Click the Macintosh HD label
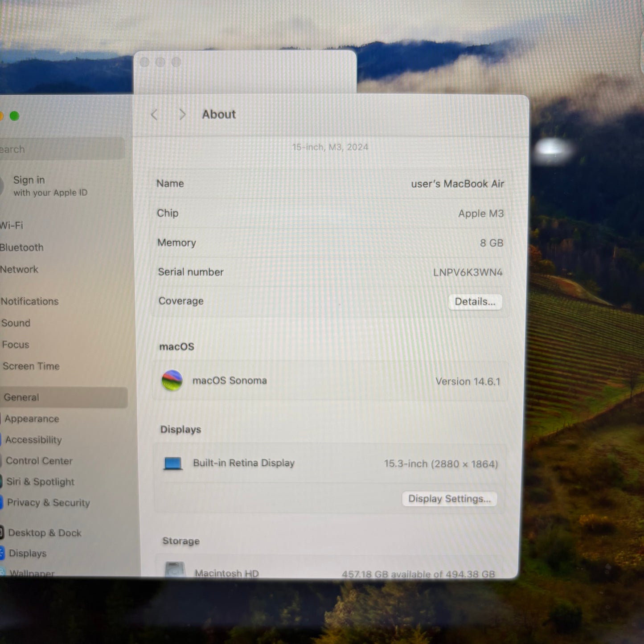 point(226,573)
